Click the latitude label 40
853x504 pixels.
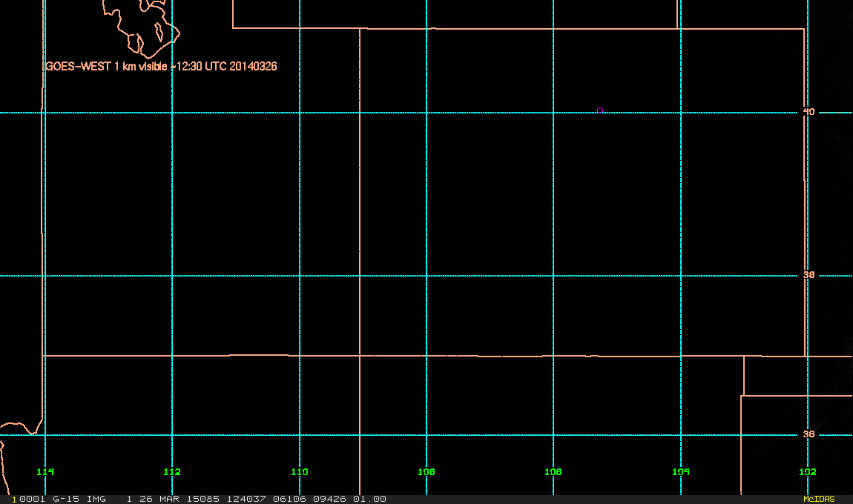coord(809,112)
